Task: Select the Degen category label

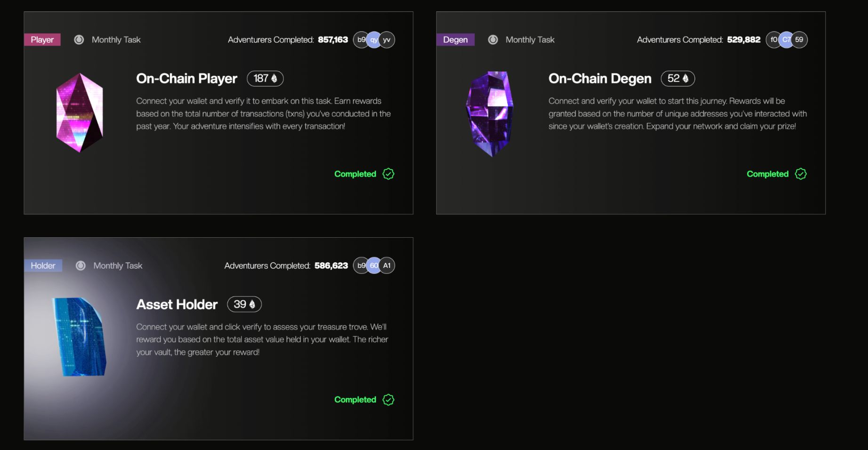Action: [455, 40]
